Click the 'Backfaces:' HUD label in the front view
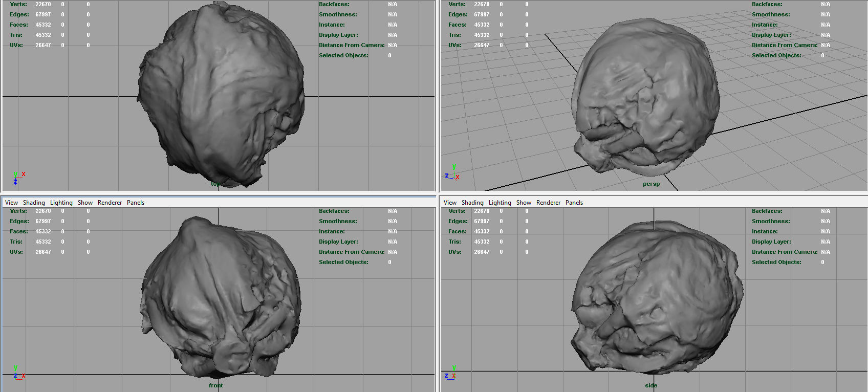Image resolution: width=868 pixels, height=392 pixels. pos(334,211)
